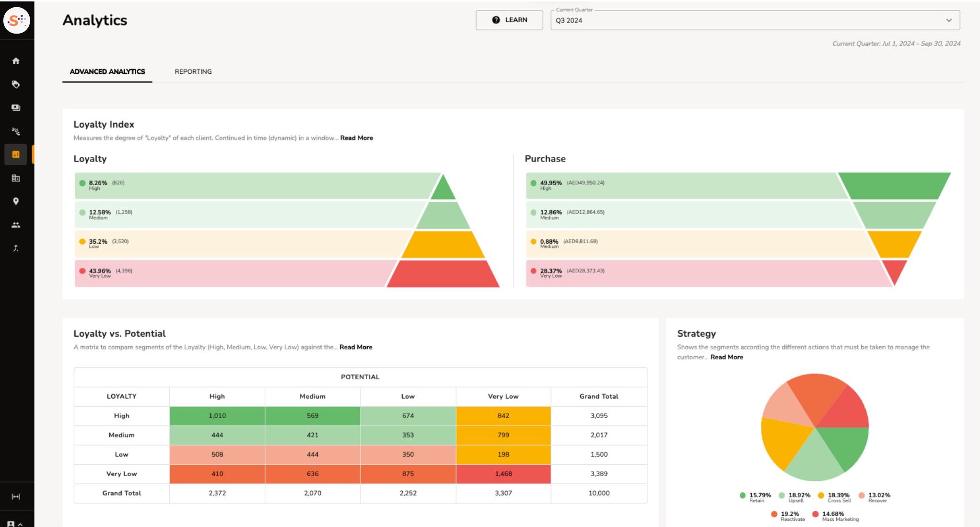This screenshot has width=980, height=527.
Task: Click Read More under Strategy section
Action: coord(725,357)
